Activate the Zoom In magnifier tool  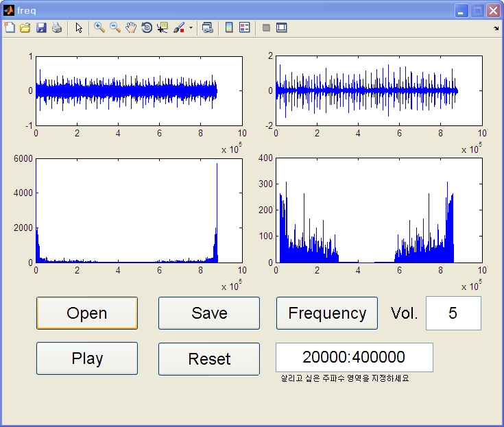tap(99, 27)
